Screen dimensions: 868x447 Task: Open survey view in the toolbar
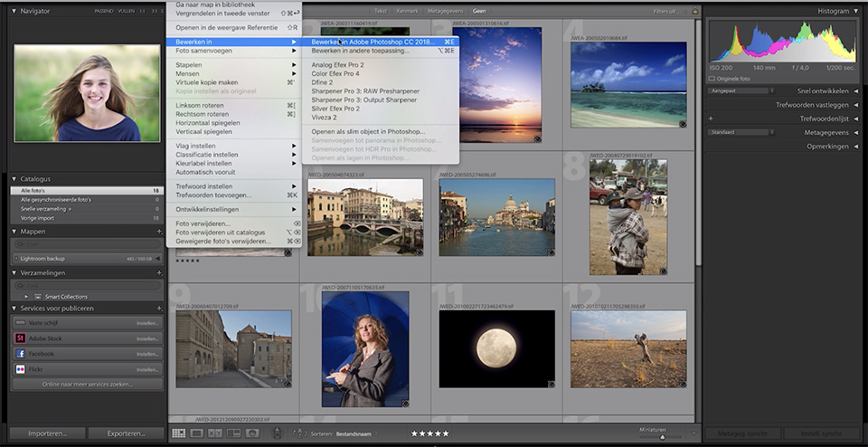pos(233,433)
